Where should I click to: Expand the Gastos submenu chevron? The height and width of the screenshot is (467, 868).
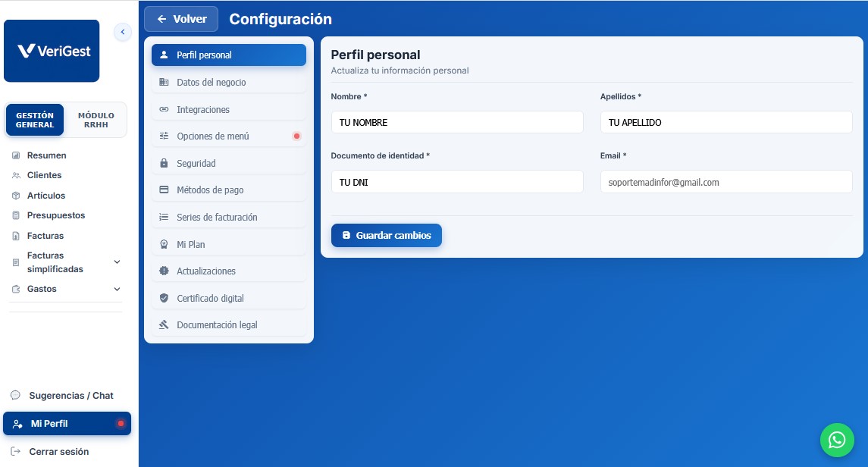117,289
